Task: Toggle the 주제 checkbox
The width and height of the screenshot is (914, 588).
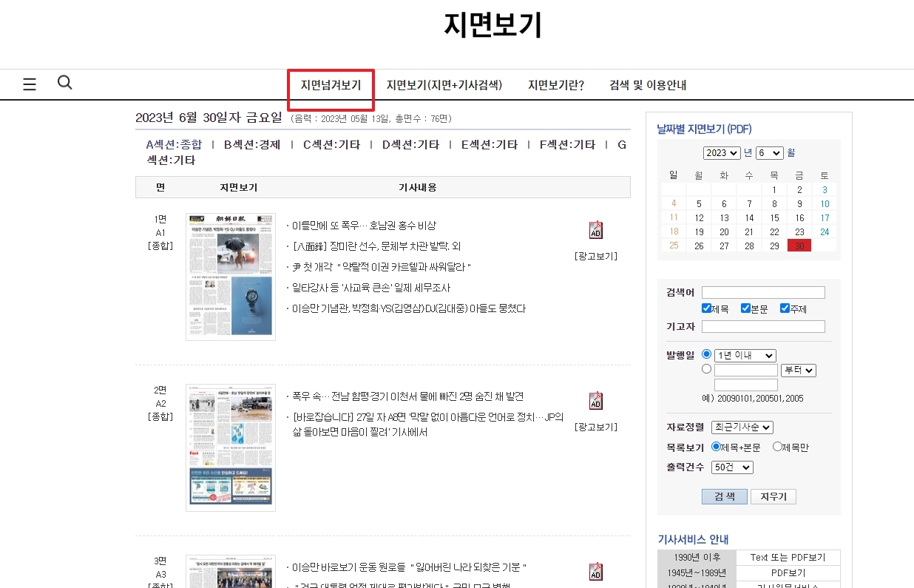Action: point(785,308)
